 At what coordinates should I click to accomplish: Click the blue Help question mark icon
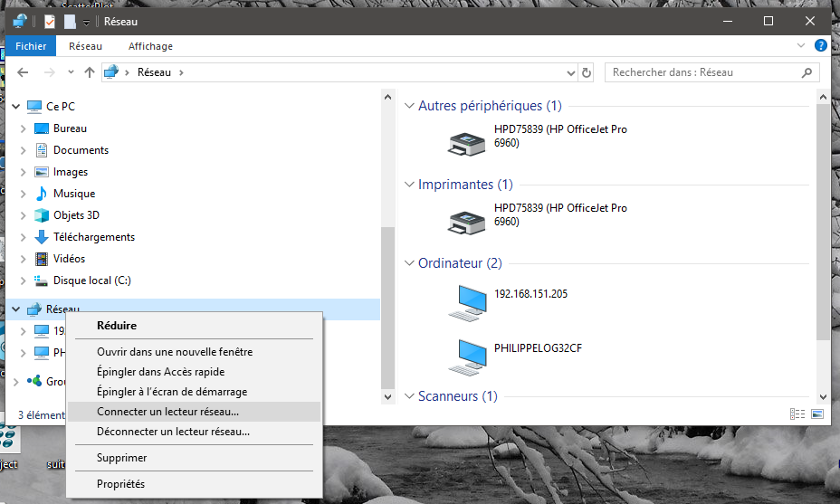(820, 45)
